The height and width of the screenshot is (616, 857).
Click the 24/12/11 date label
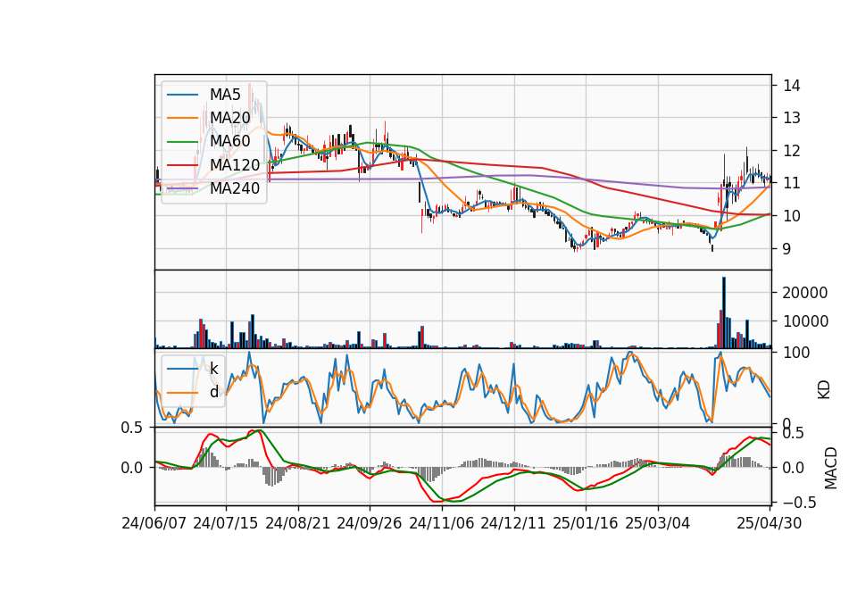coord(514,524)
